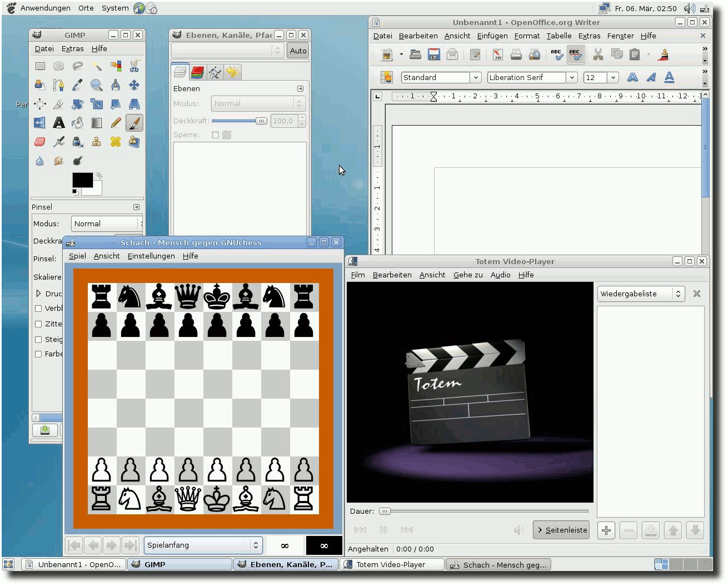The width and height of the screenshot is (728, 586).
Task: Expand the Druc pressure sensitivity section
Action: 38,294
